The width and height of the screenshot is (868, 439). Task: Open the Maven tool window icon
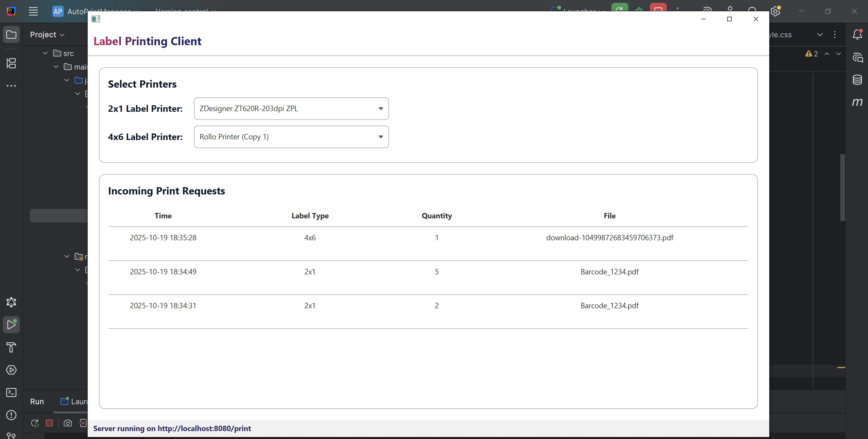pos(857,102)
